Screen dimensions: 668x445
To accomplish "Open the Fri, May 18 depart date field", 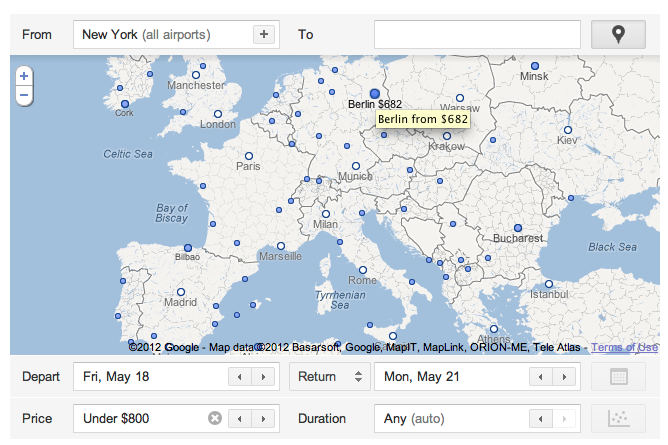I will tap(150, 377).
